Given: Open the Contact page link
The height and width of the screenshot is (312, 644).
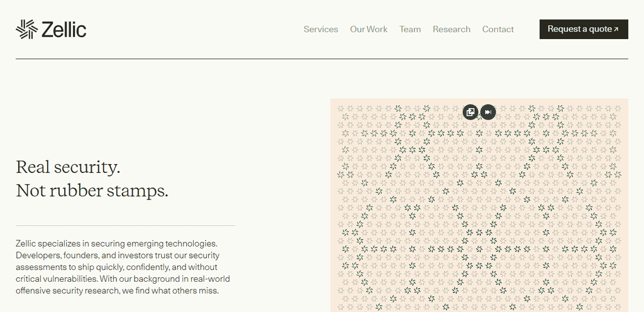Looking at the screenshot, I should tap(498, 29).
